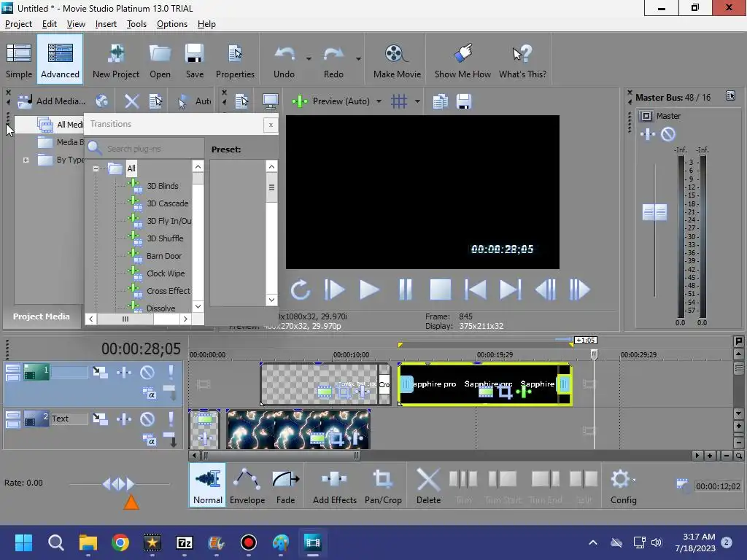Open the Redo history dropdown
This screenshot has height=560, width=747.
(358, 59)
